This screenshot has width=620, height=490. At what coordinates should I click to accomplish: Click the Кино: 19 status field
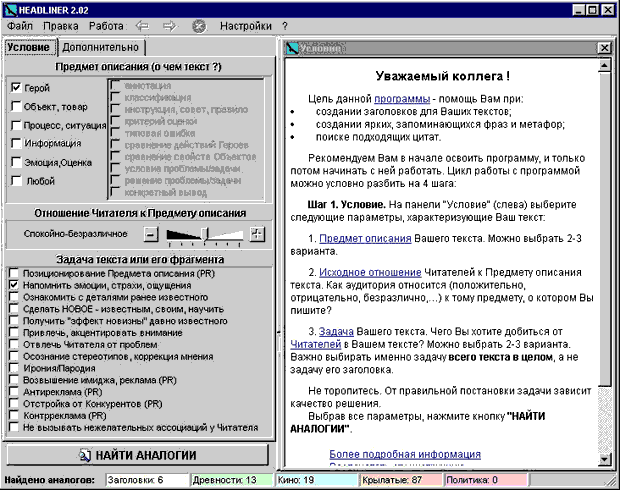[x=316, y=480]
